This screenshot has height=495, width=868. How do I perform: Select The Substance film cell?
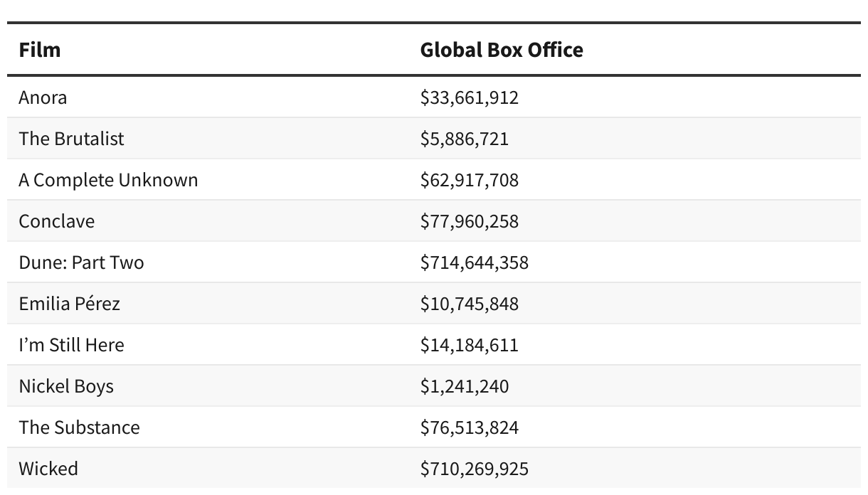coord(79,427)
